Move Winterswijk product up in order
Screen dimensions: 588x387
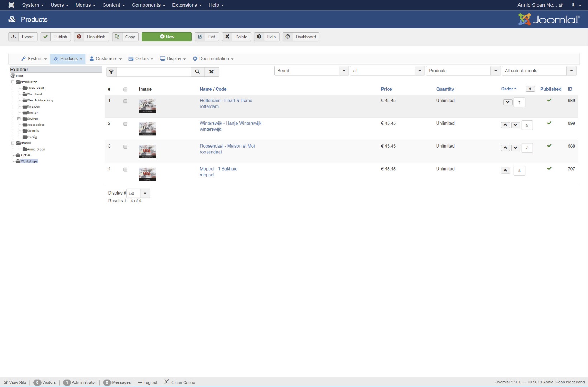(x=505, y=125)
